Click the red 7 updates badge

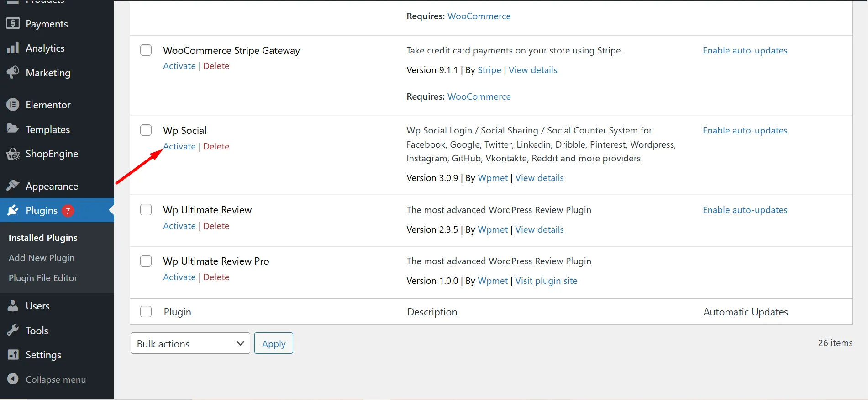pyautogui.click(x=68, y=211)
